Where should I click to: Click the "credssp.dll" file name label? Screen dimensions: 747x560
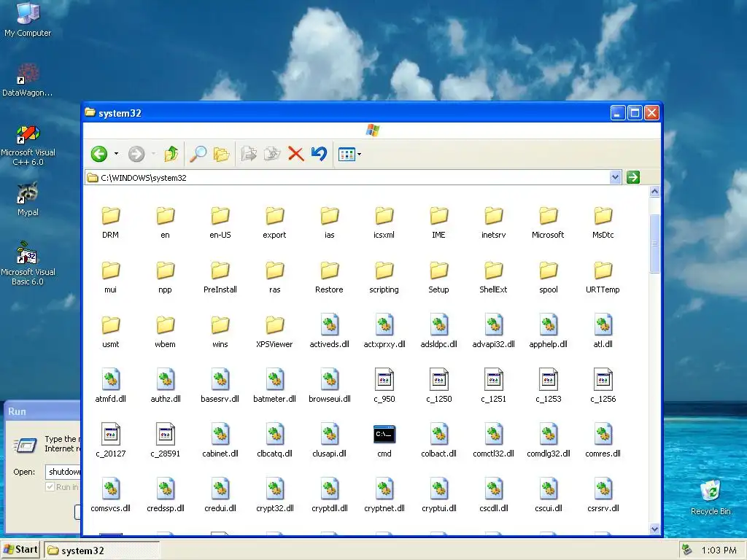(x=166, y=508)
